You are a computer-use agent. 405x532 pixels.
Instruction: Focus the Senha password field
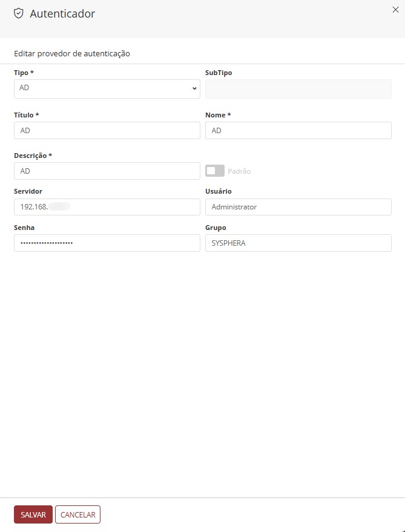tap(107, 243)
